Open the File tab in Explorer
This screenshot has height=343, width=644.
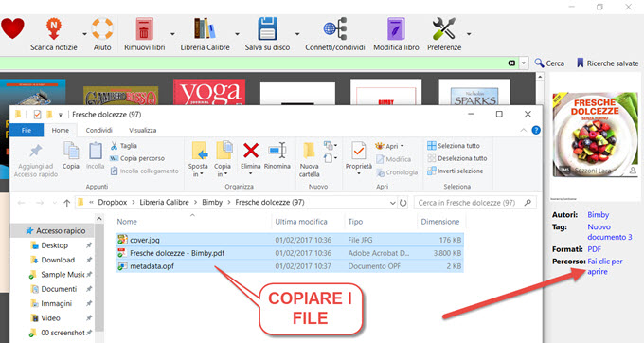point(27,130)
